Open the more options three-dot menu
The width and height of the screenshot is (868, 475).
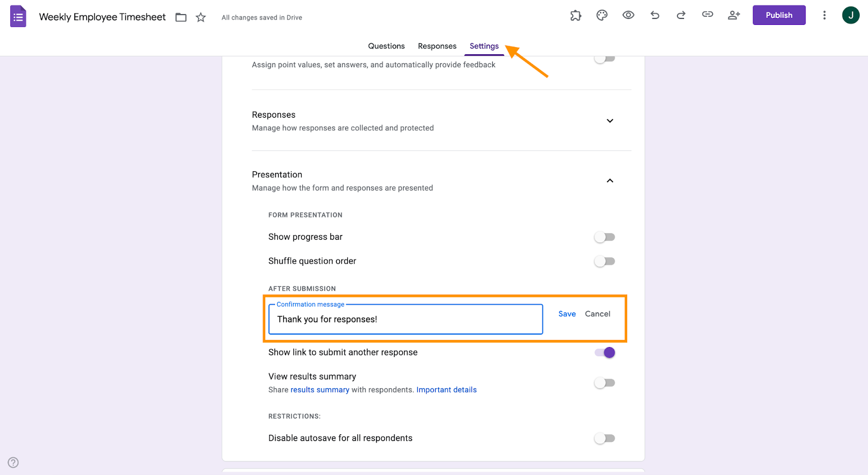824,15
